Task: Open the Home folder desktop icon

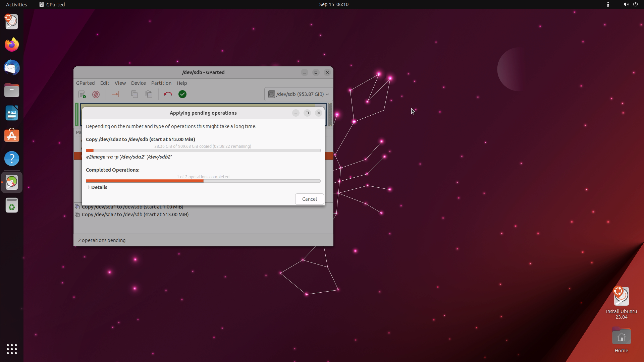Action: click(x=621, y=340)
